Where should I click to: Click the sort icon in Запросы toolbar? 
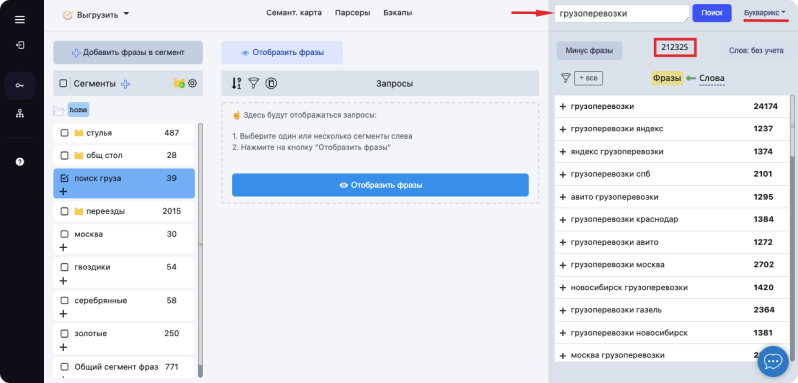(236, 83)
